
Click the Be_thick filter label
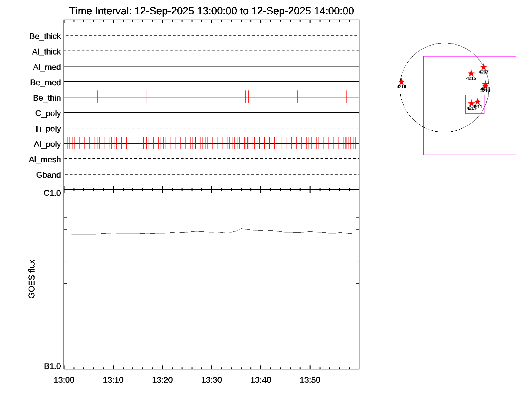pyautogui.click(x=45, y=36)
